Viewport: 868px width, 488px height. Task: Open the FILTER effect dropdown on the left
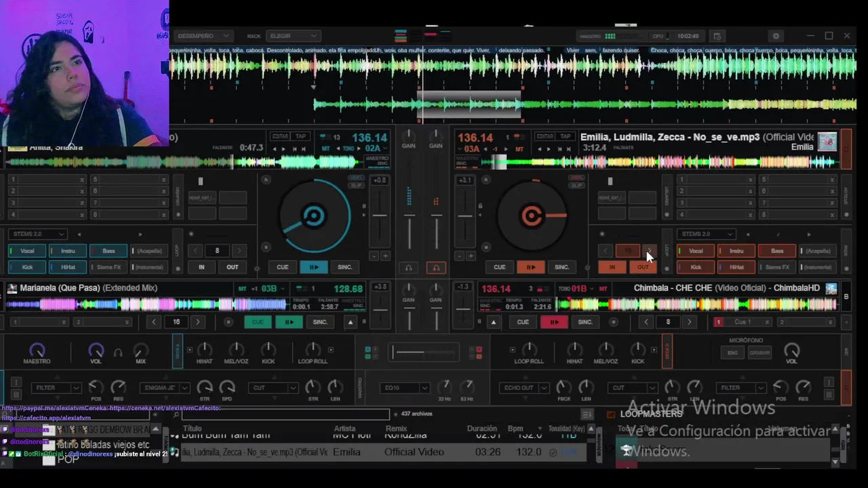pyautogui.click(x=56, y=388)
